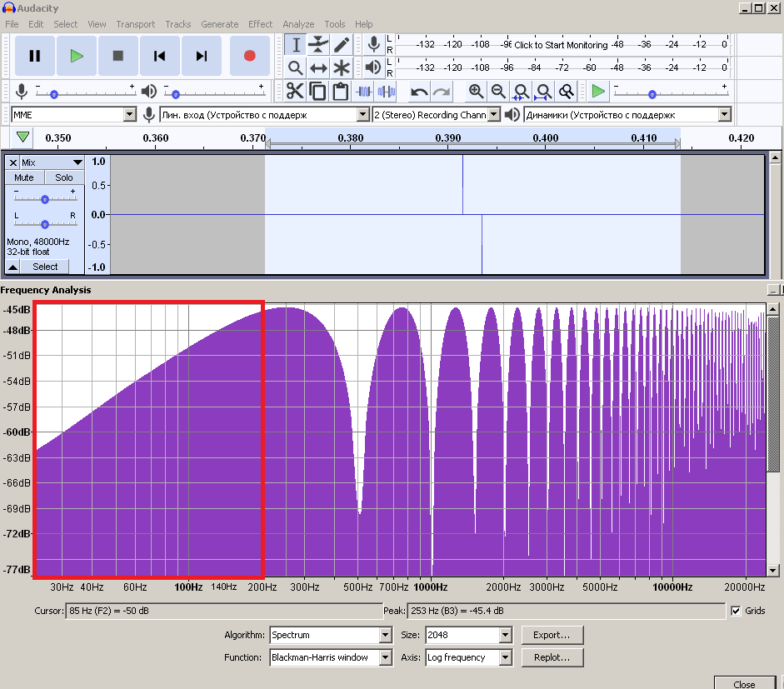This screenshot has height=689, width=784.
Task: Toggle the Grids checkbox
Action: click(735, 611)
